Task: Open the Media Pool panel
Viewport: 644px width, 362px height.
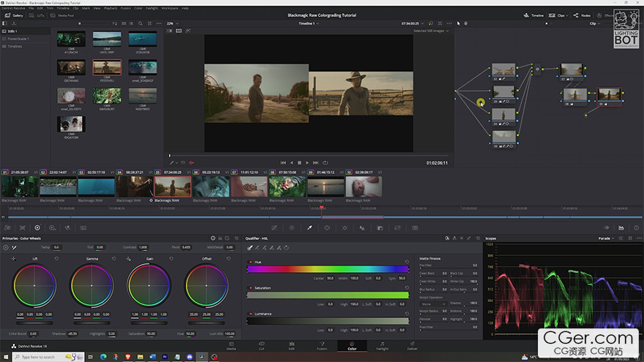Action: (x=62, y=15)
